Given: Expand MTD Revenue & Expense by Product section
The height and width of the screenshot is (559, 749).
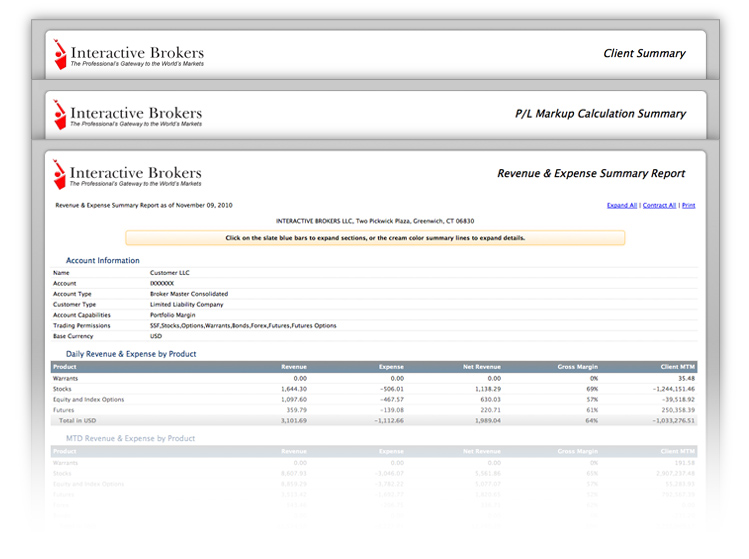Looking at the screenshot, I should click(130, 438).
